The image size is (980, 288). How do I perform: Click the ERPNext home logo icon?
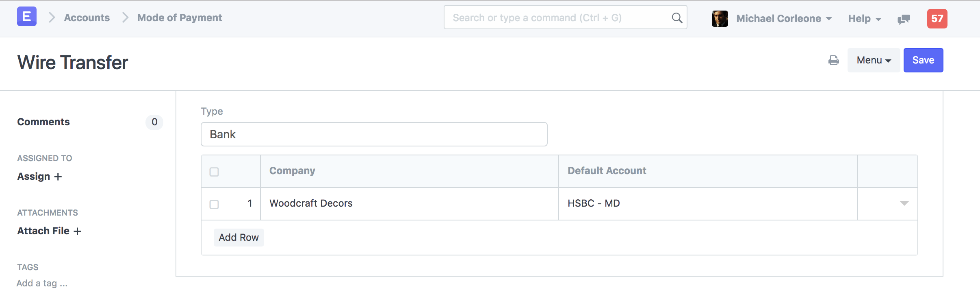[x=27, y=17]
